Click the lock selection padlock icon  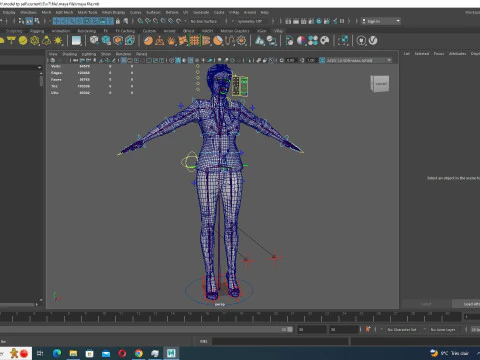coord(118,21)
